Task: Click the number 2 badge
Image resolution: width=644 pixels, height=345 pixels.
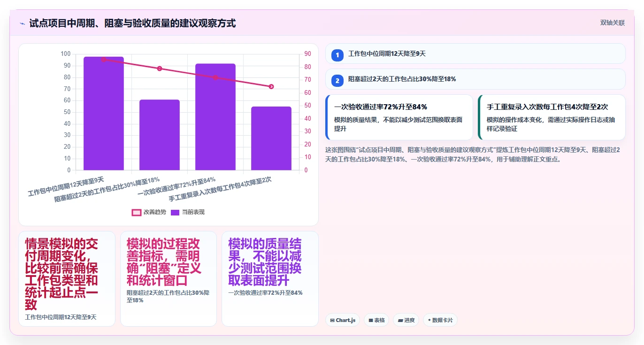Action: (337, 81)
